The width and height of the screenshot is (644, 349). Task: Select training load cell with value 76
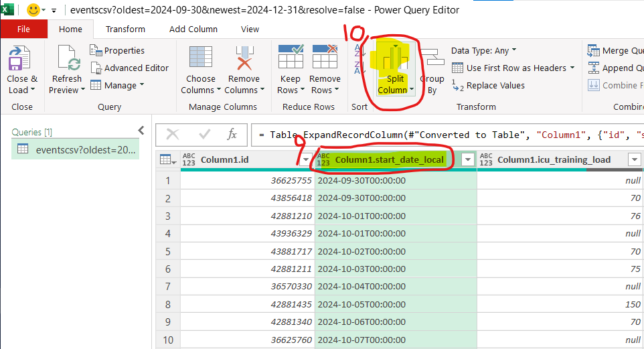[x=560, y=216]
